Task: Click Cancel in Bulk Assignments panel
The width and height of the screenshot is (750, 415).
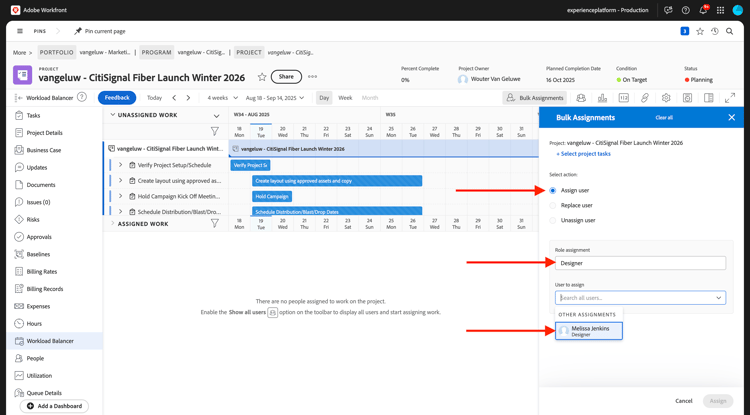Action: 684,401
